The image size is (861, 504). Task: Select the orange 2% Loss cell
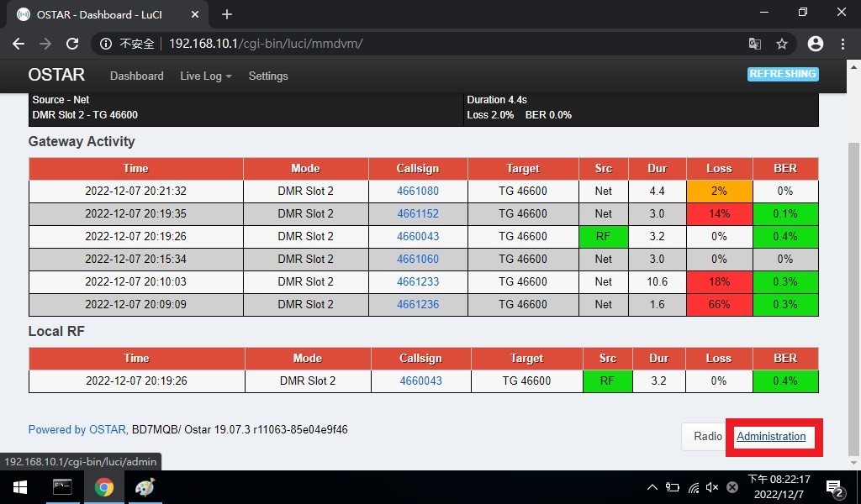(719, 191)
